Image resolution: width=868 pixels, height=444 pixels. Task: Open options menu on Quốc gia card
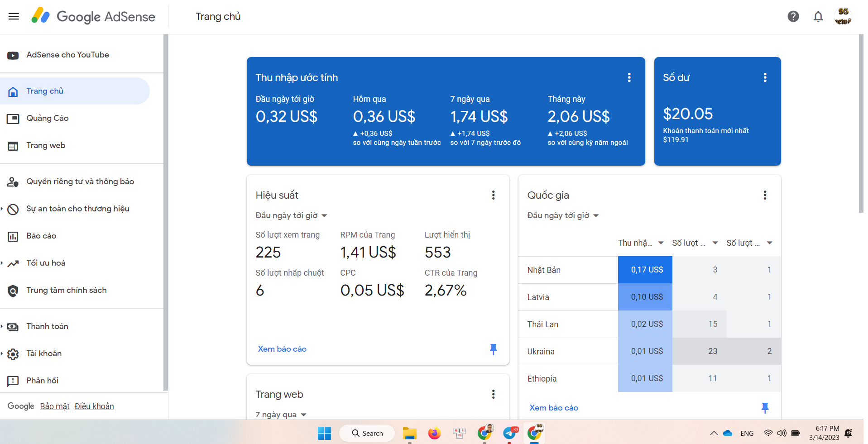765,195
